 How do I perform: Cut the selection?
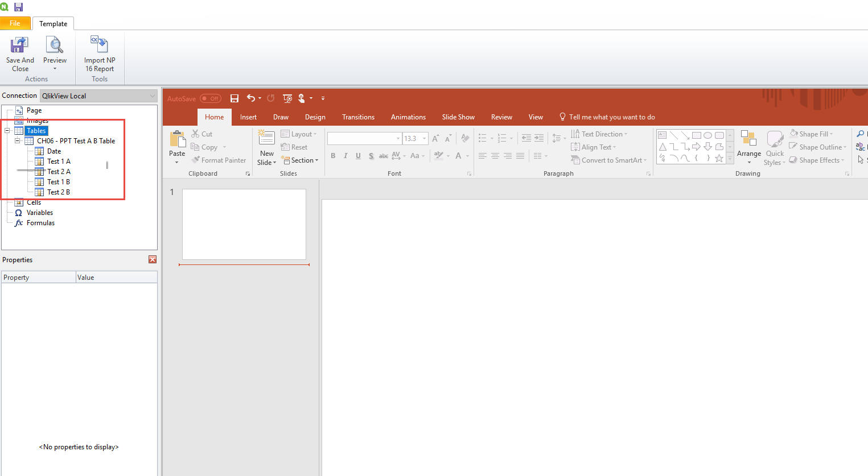202,134
